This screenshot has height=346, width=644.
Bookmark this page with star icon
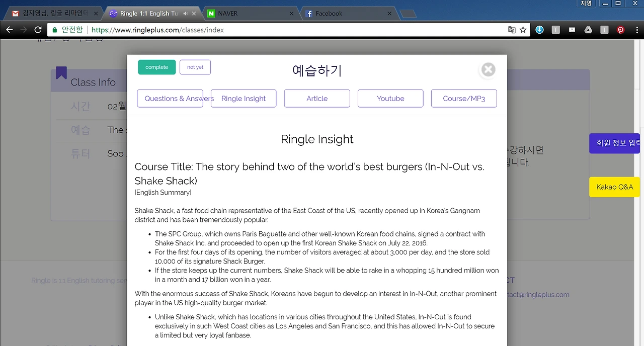(x=523, y=30)
